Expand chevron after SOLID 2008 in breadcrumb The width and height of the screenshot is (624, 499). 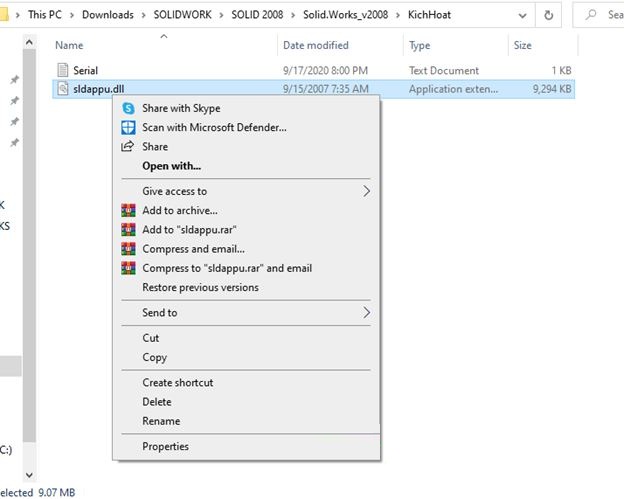point(293,15)
